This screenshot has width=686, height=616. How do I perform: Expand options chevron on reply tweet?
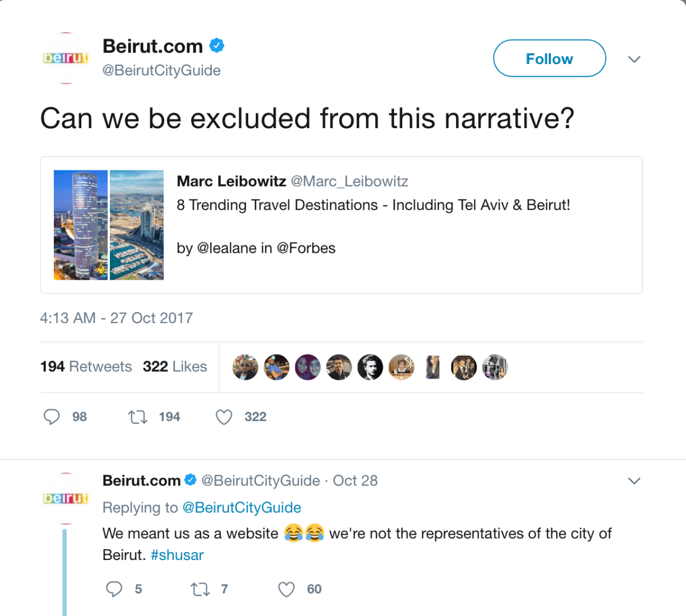click(634, 480)
